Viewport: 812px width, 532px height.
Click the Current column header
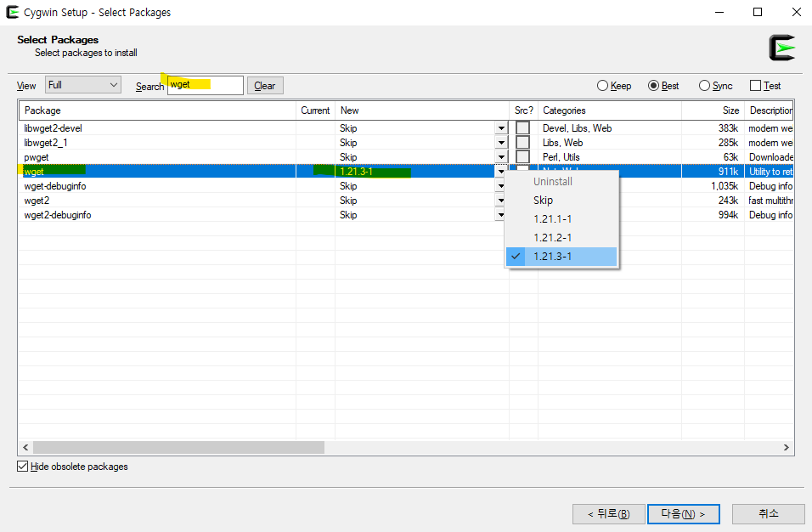pyautogui.click(x=315, y=110)
